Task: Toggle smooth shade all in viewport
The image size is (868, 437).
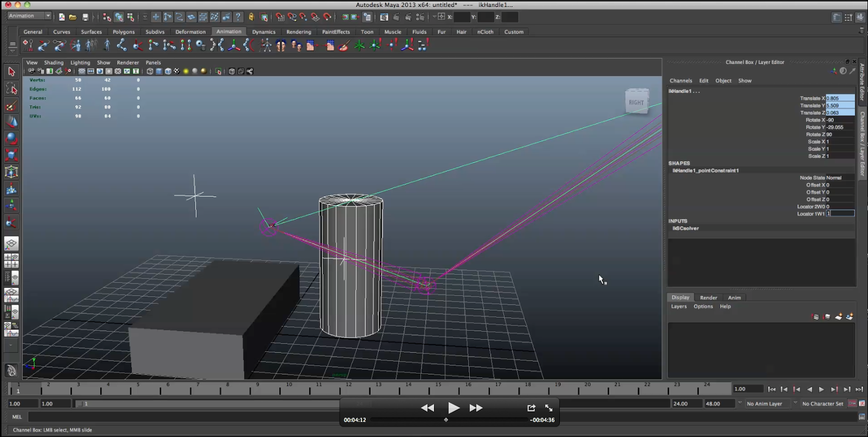Action: (x=159, y=71)
